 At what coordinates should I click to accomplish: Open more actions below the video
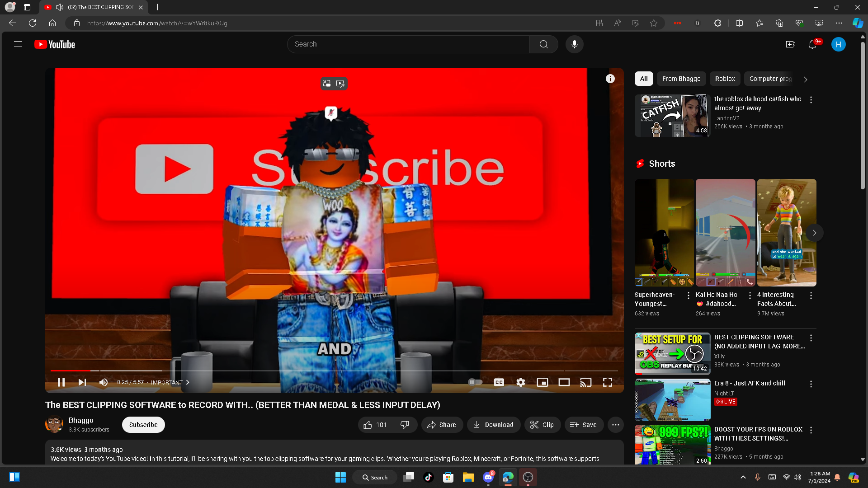(x=616, y=425)
